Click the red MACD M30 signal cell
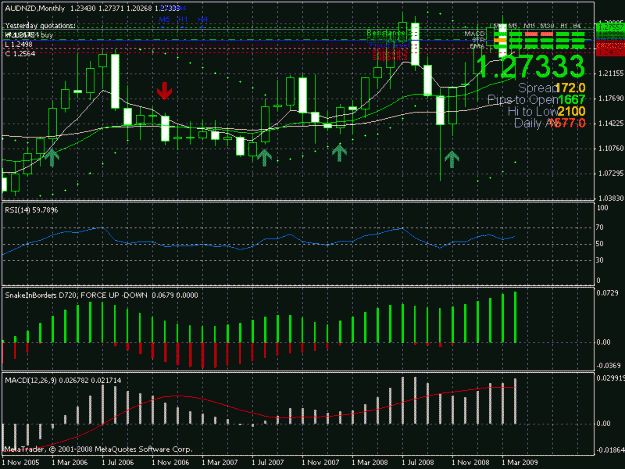This screenshot has width=625, height=469. pos(546,34)
